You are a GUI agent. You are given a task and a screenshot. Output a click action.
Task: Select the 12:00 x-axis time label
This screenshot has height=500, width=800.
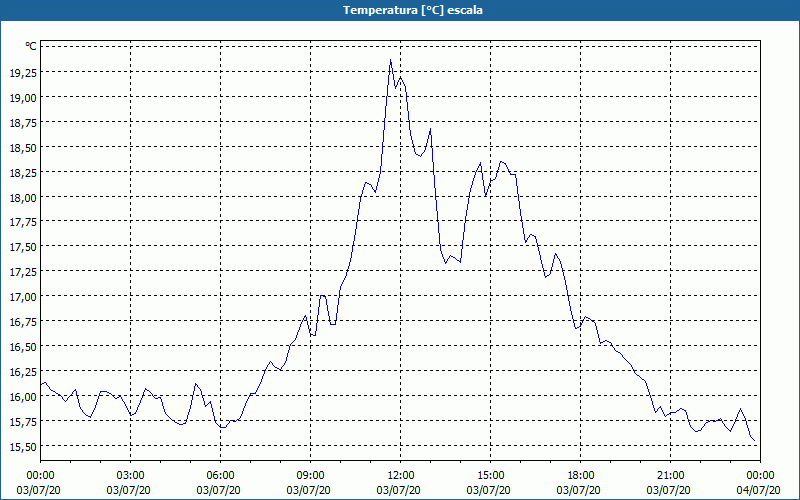pos(401,476)
